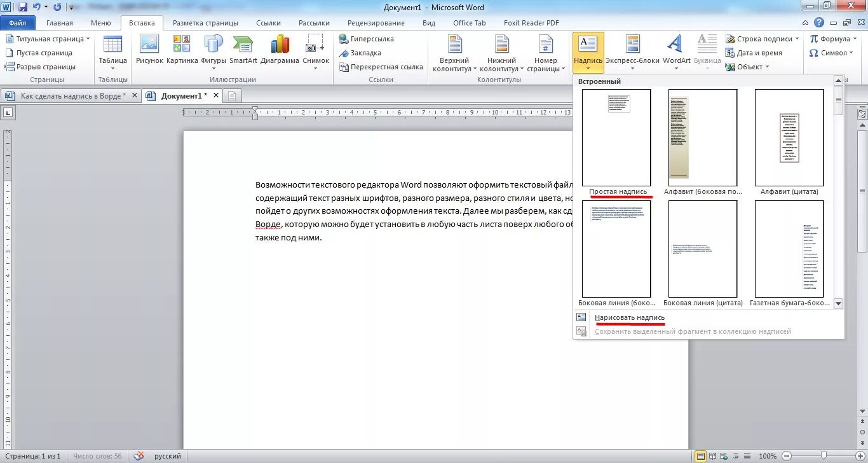This screenshot has width=868, height=463.
Task: Switch to the Рассылки ribbon tab
Action: pos(314,23)
